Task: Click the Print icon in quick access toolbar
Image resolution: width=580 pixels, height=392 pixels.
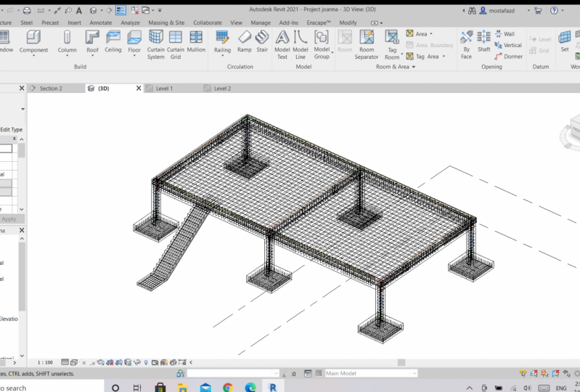Action: click(27, 10)
